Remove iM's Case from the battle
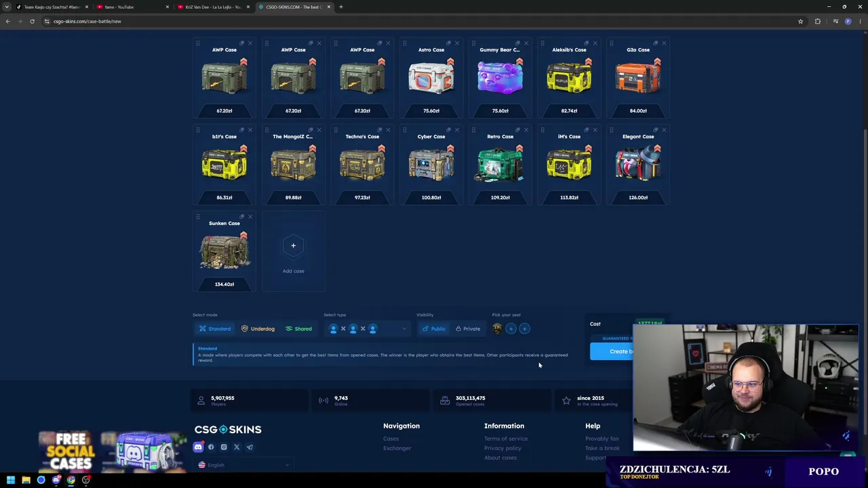 click(x=595, y=130)
